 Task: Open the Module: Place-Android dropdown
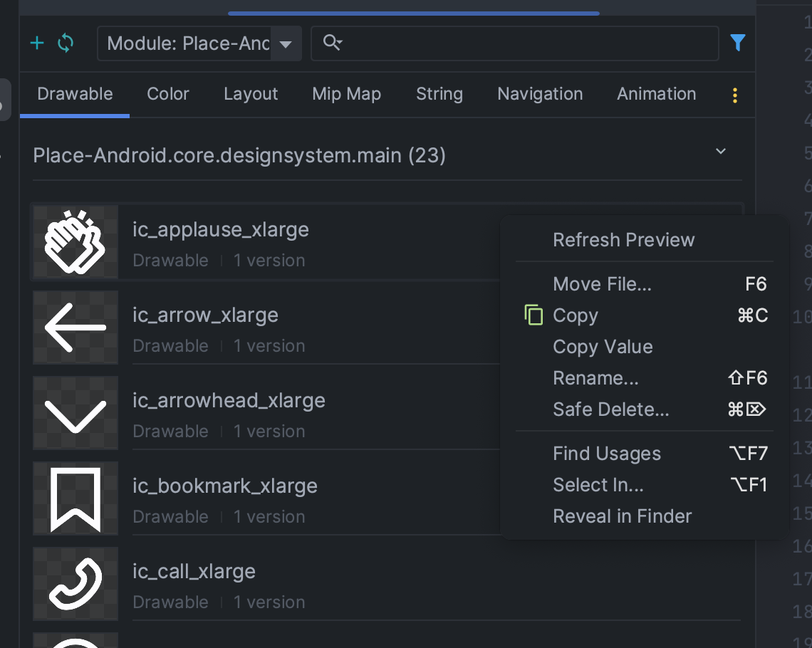(199, 43)
